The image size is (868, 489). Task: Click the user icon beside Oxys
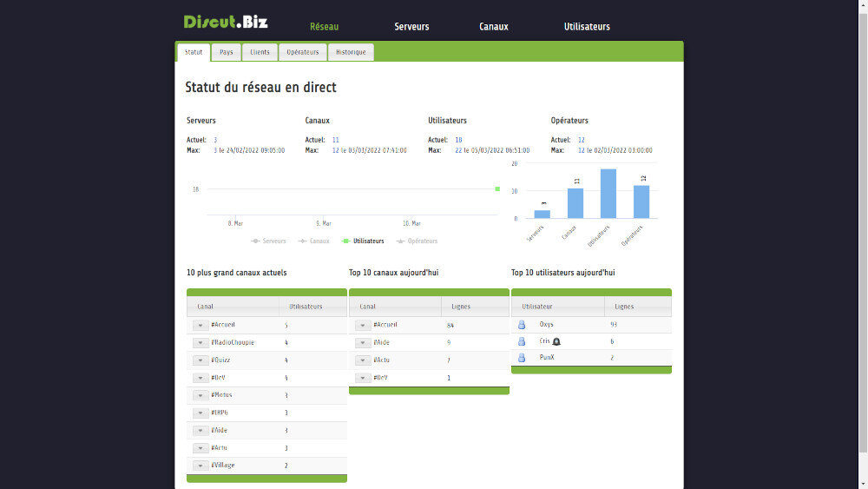point(522,324)
